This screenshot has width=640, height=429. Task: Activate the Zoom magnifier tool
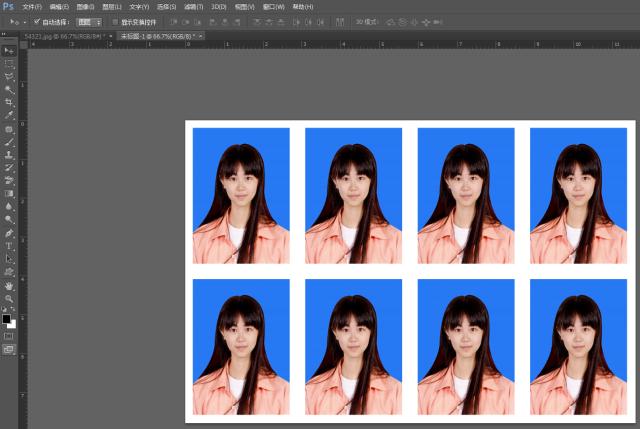pyautogui.click(x=9, y=298)
